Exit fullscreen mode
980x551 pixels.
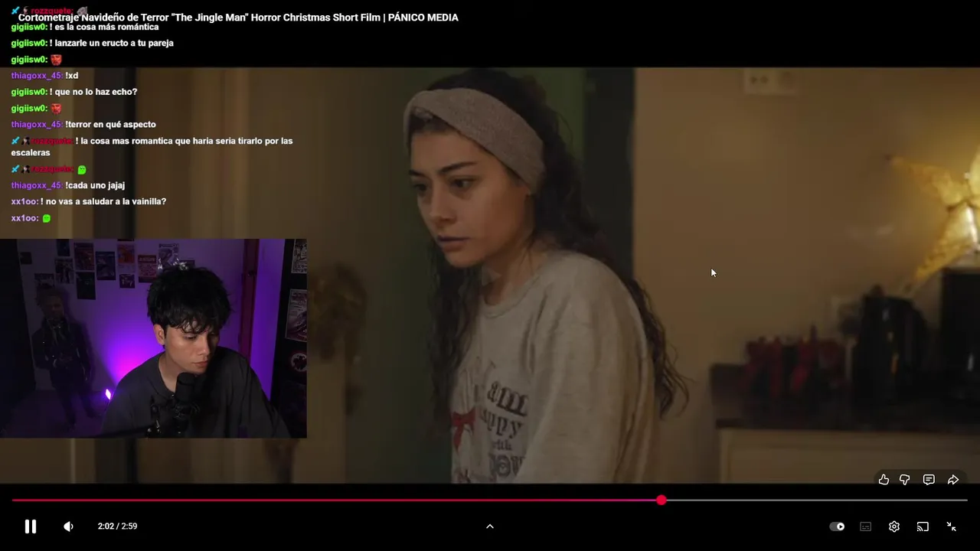(951, 527)
